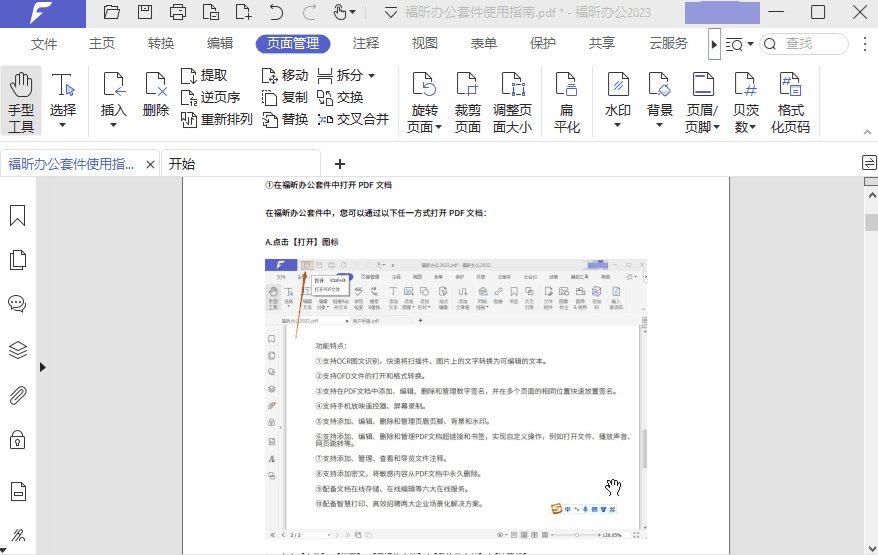878x555 pixels.
Task: Open the Attachments paperclip panel
Action: (x=17, y=395)
